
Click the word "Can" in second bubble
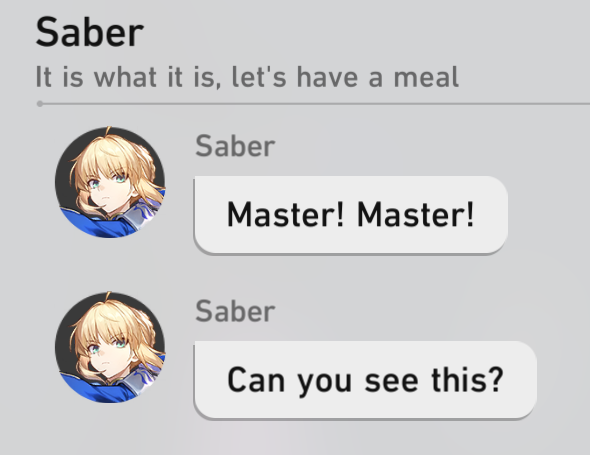coord(256,380)
